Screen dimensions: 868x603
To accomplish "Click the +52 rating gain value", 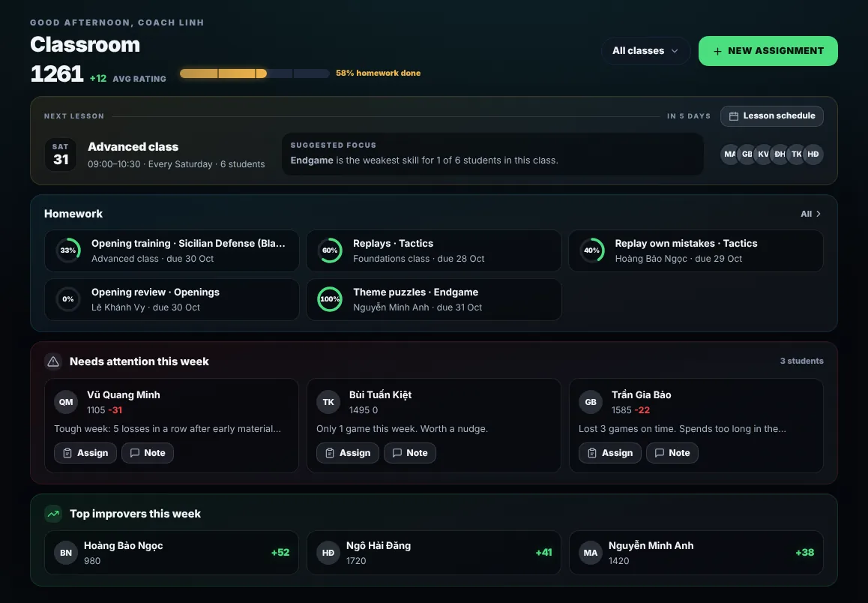I will [x=280, y=553].
